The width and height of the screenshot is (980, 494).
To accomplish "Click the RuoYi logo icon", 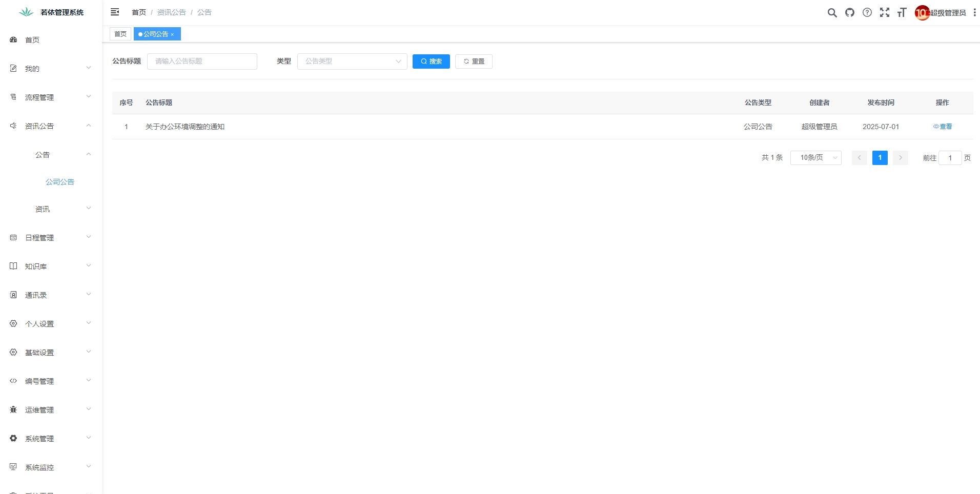I will click(x=26, y=12).
